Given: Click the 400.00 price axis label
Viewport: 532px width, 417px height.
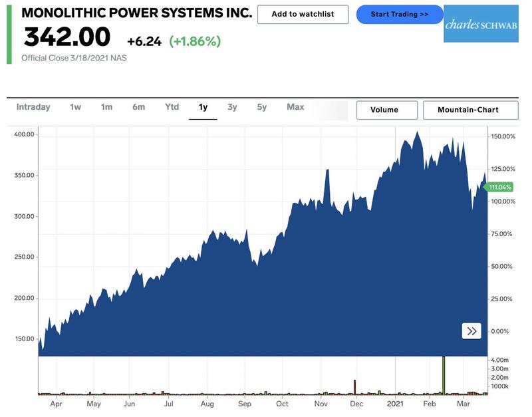Looking at the screenshot, I should pyautogui.click(x=24, y=134).
